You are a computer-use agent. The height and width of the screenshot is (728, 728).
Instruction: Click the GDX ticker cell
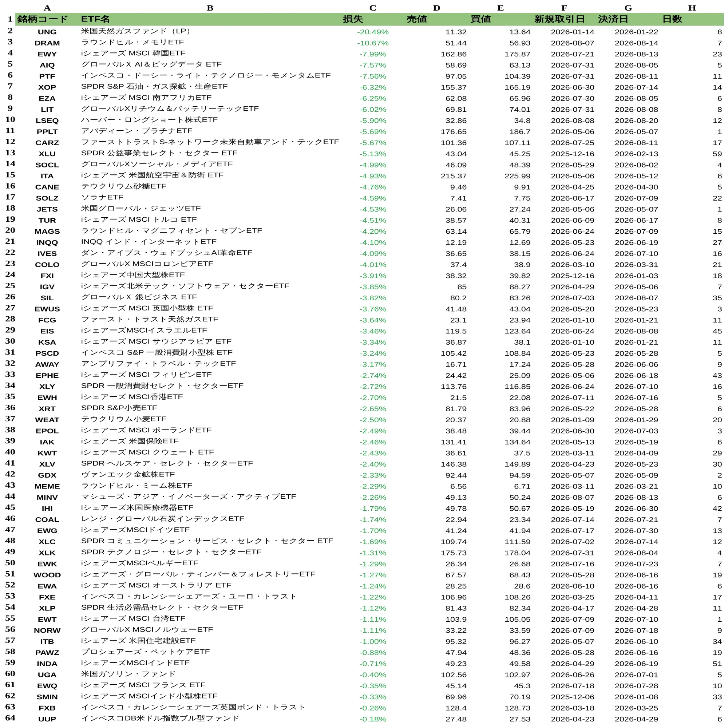tap(47, 475)
